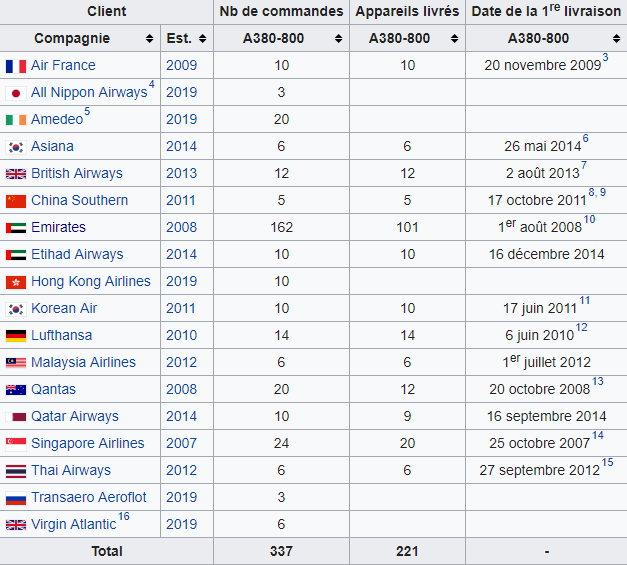The width and height of the screenshot is (627, 565).
Task: Click the Russian flag beside Transaero Aeroflot
Action: [x=16, y=498]
